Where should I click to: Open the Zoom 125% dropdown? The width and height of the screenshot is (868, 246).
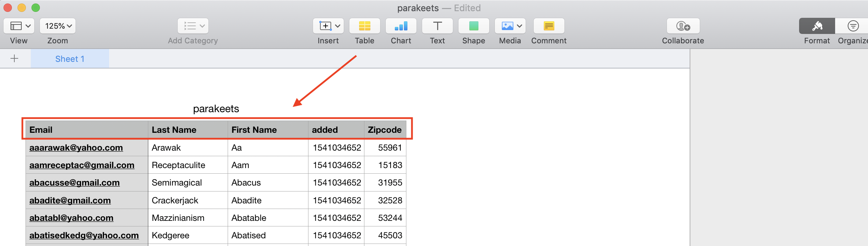(58, 26)
